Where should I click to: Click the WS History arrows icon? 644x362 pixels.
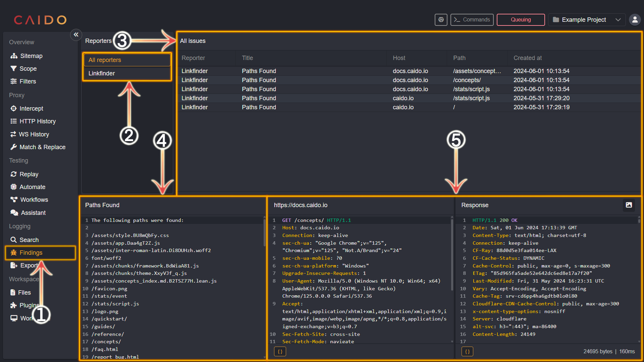click(x=13, y=134)
